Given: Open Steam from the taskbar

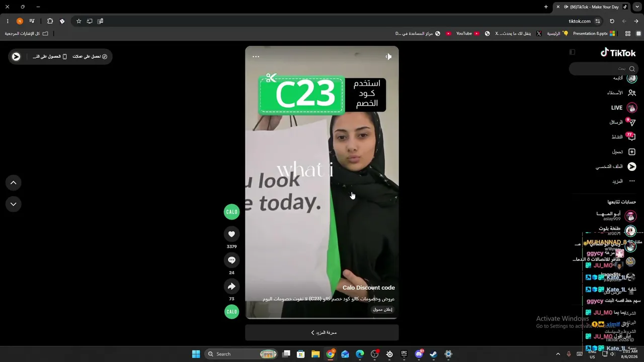Looking at the screenshot, I should click(434, 354).
